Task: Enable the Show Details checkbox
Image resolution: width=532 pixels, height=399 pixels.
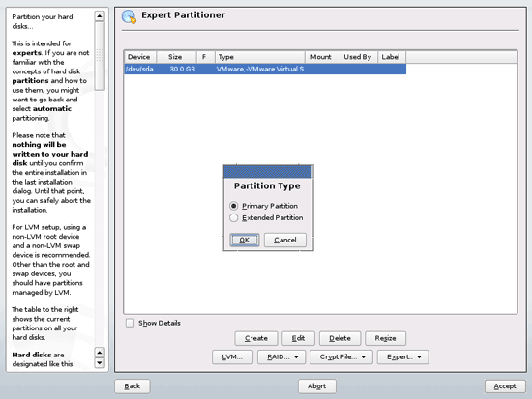Action: tap(130, 323)
